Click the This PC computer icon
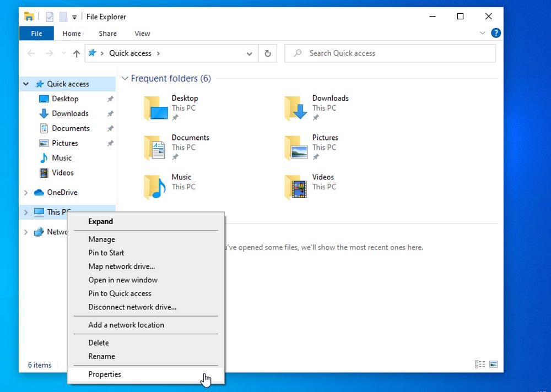Screen dimensions: 551x392 click(39, 212)
